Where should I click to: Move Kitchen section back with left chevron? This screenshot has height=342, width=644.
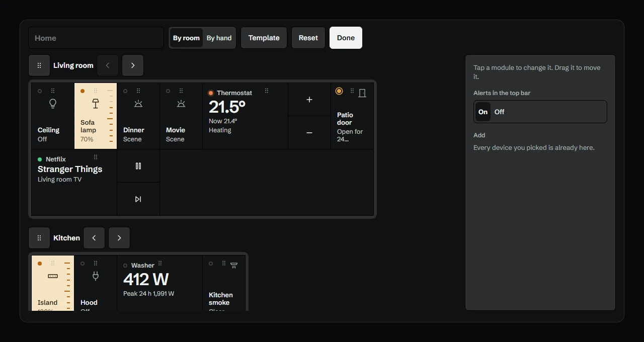[94, 238]
